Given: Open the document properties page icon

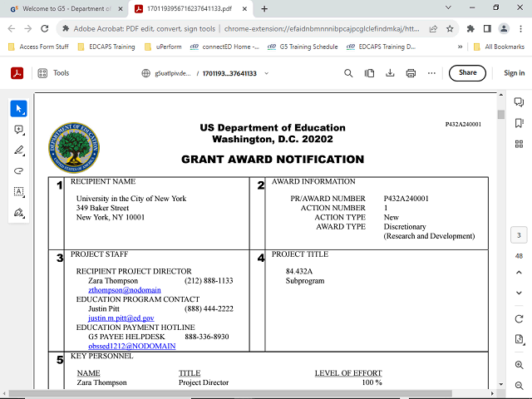Looking at the screenshot, I should point(519,339).
